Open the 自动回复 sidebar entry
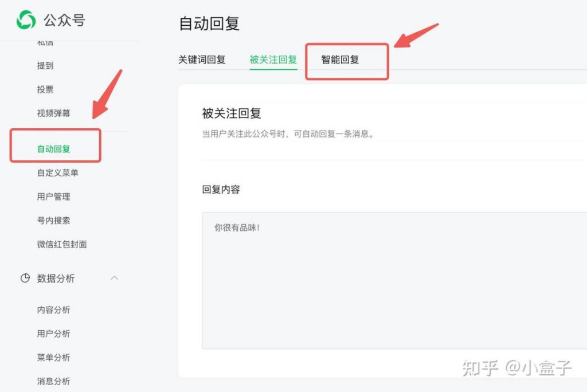Image resolution: width=587 pixels, height=392 pixels. (x=53, y=148)
